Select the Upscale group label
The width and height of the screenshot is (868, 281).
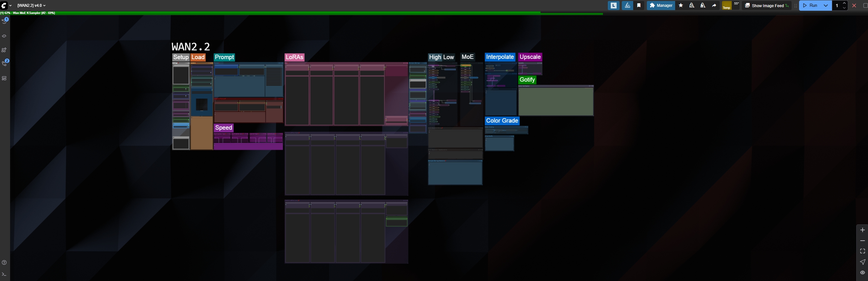[530, 57]
